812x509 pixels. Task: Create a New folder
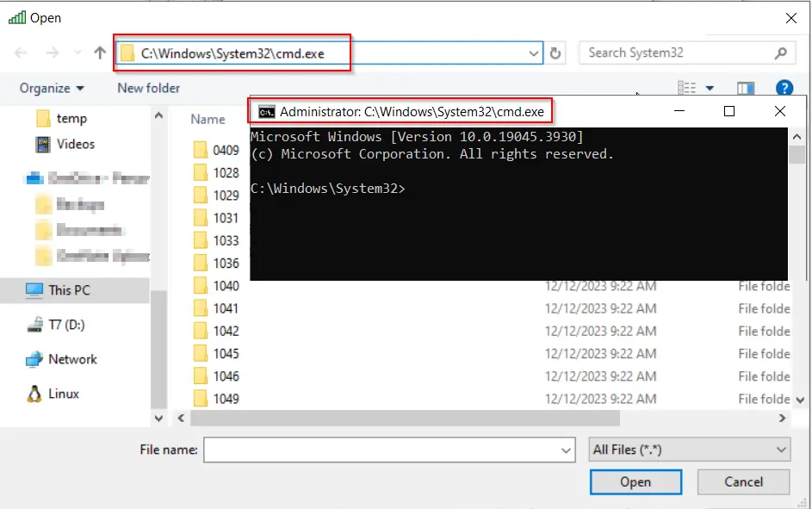point(149,89)
